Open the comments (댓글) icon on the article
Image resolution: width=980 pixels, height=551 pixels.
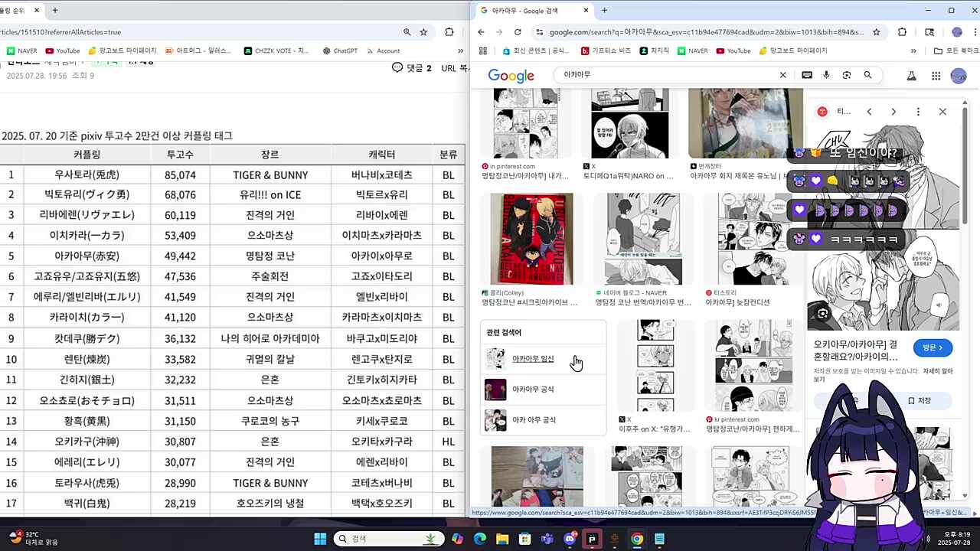pos(397,67)
